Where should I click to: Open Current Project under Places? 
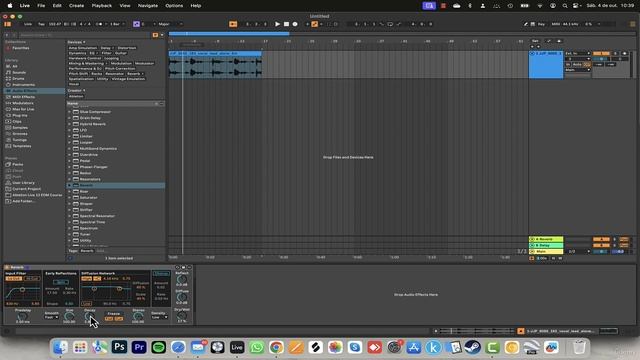pyautogui.click(x=27, y=189)
